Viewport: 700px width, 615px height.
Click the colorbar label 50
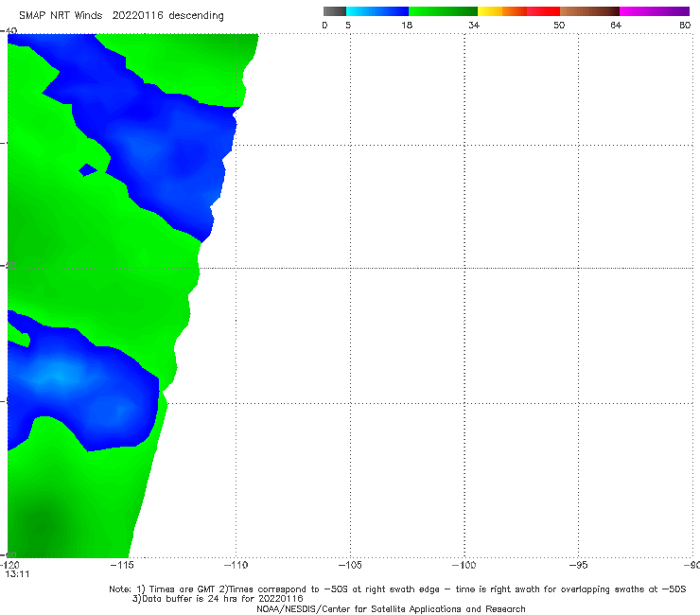pos(559,25)
